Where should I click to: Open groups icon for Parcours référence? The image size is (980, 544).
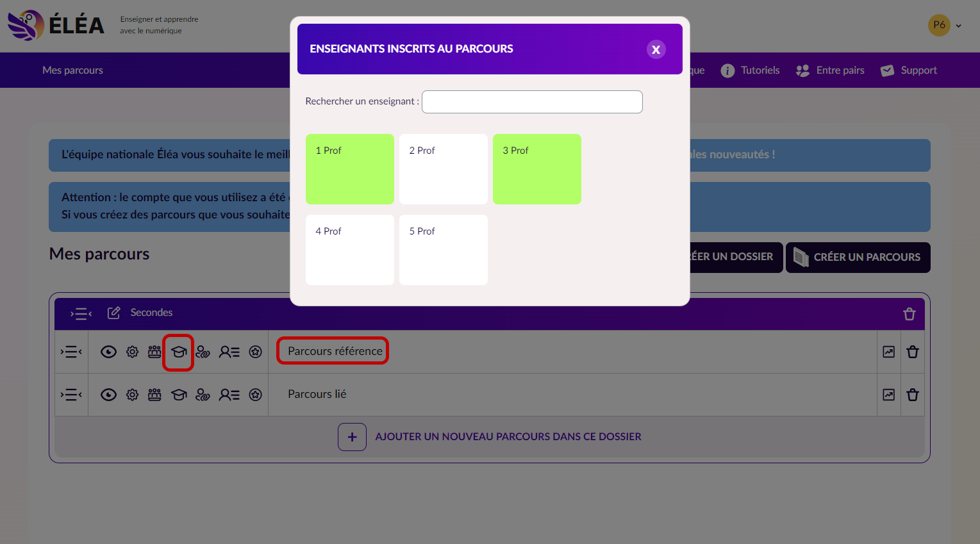coord(154,352)
